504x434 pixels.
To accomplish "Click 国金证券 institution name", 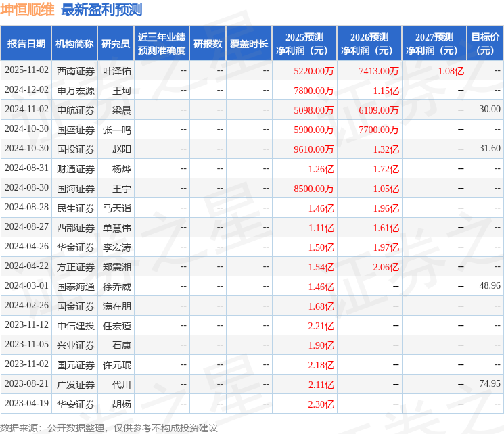I will pyautogui.click(x=76, y=306).
